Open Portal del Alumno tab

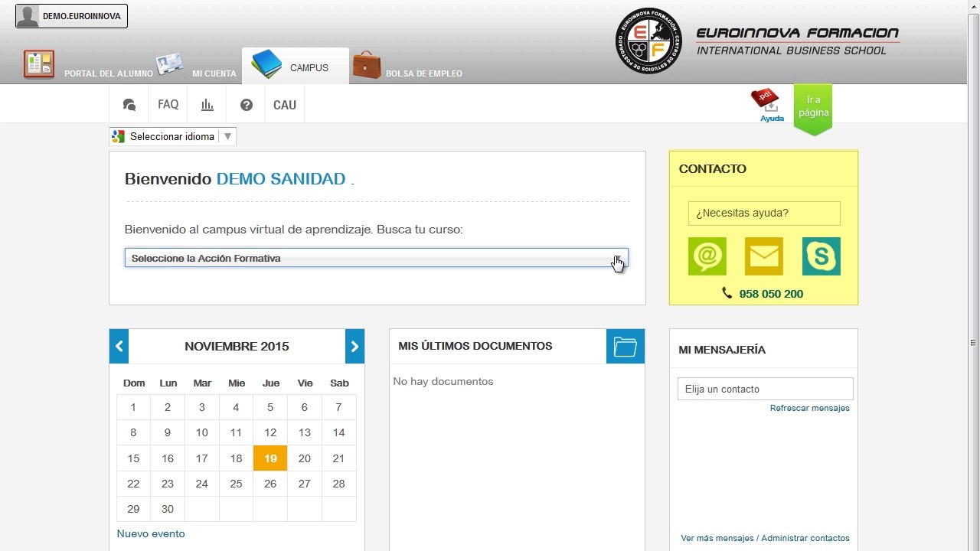pos(87,66)
